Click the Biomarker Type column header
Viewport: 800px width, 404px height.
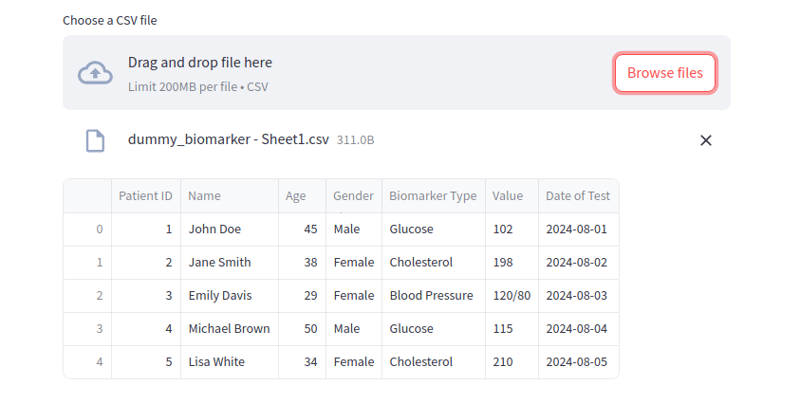pyautogui.click(x=433, y=196)
